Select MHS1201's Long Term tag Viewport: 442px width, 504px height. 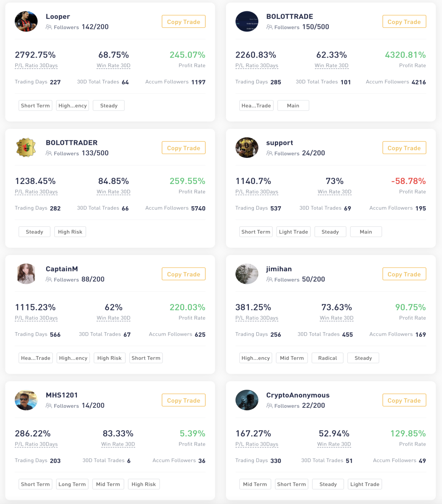pyautogui.click(x=72, y=484)
